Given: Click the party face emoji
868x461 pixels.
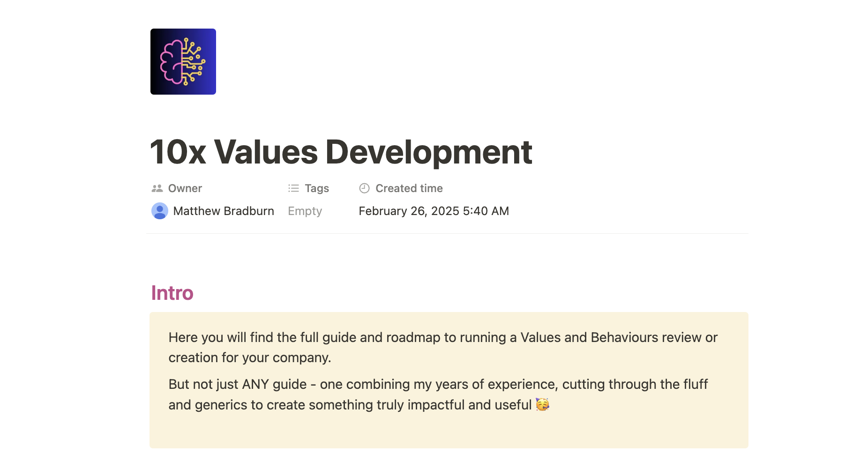Looking at the screenshot, I should (x=542, y=404).
